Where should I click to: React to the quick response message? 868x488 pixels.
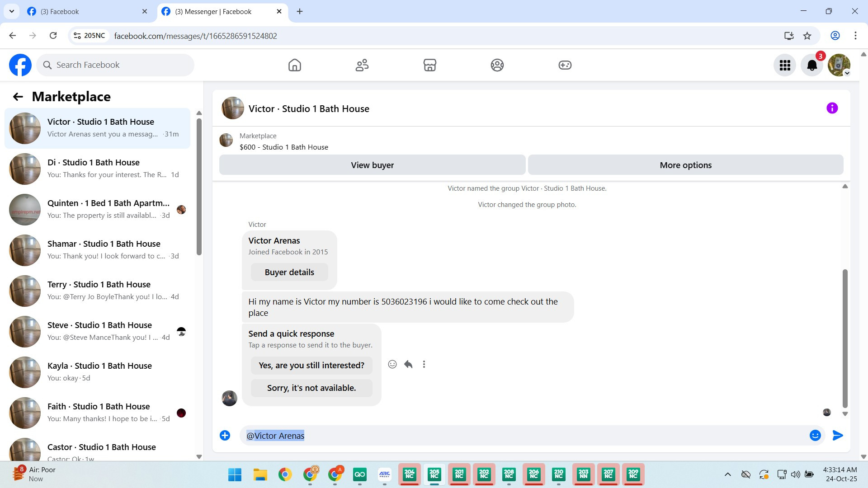pyautogui.click(x=392, y=364)
